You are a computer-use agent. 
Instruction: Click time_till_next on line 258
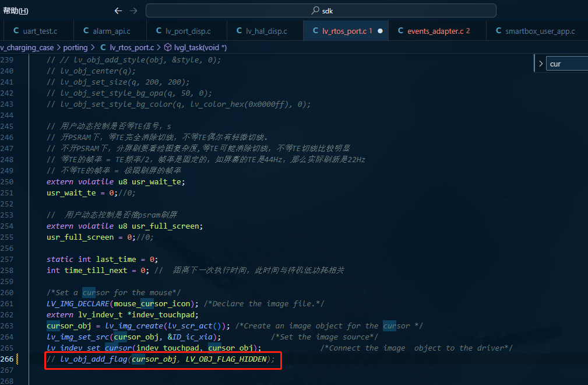96,271
